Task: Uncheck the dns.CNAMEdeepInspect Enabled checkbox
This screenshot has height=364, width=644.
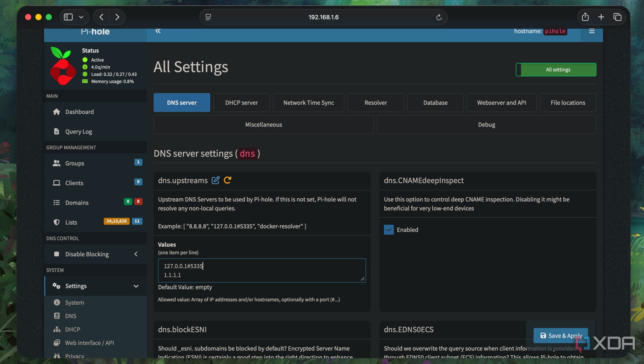Action: [389, 230]
